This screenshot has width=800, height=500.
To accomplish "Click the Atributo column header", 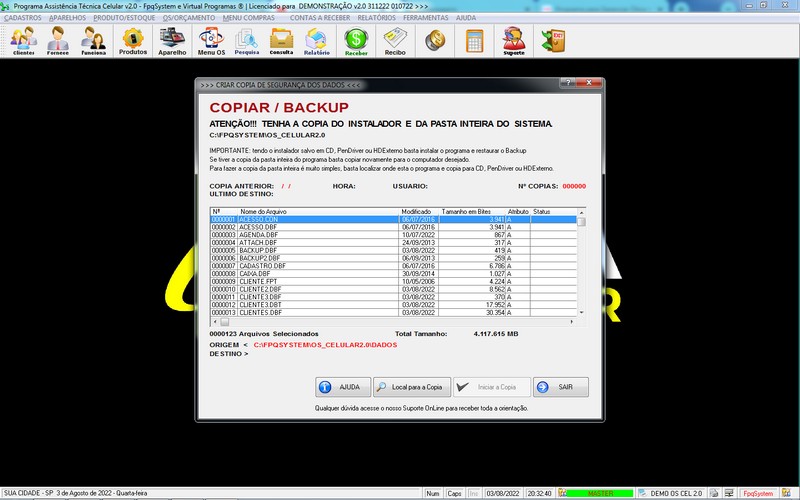I will (518, 211).
